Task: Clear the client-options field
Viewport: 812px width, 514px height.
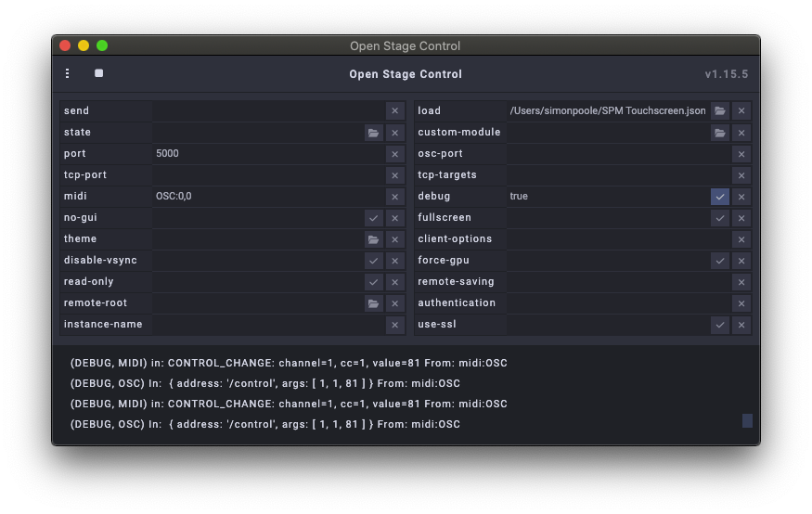Action: [741, 239]
